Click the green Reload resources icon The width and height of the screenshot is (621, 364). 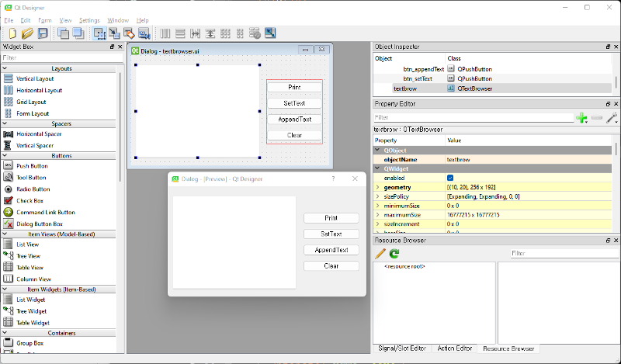394,254
